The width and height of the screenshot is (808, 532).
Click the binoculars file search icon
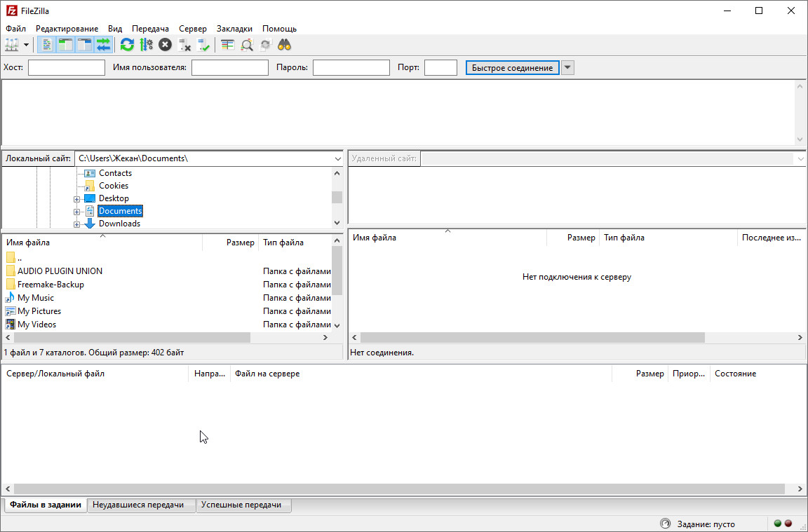pos(284,45)
